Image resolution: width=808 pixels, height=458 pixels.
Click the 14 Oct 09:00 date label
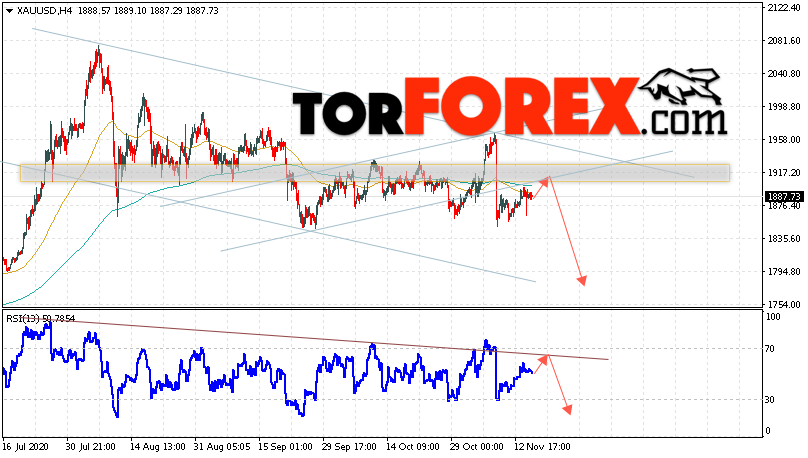(413, 446)
